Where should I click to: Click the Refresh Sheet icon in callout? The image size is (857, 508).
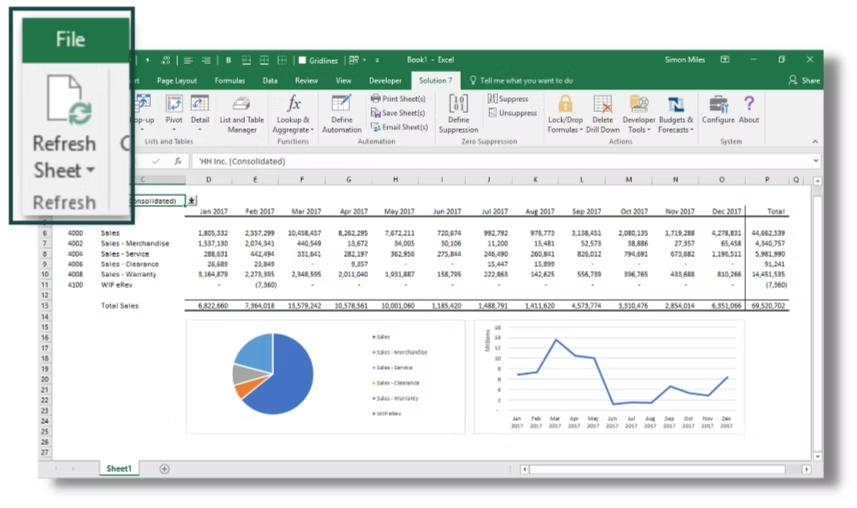pyautogui.click(x=68, y=99)
